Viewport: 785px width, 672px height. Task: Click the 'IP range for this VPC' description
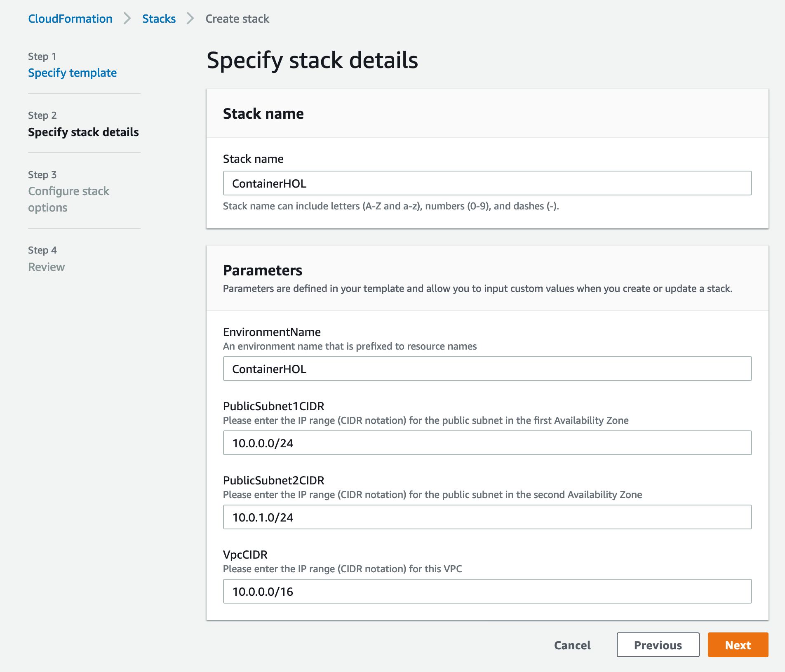point(343,569)
